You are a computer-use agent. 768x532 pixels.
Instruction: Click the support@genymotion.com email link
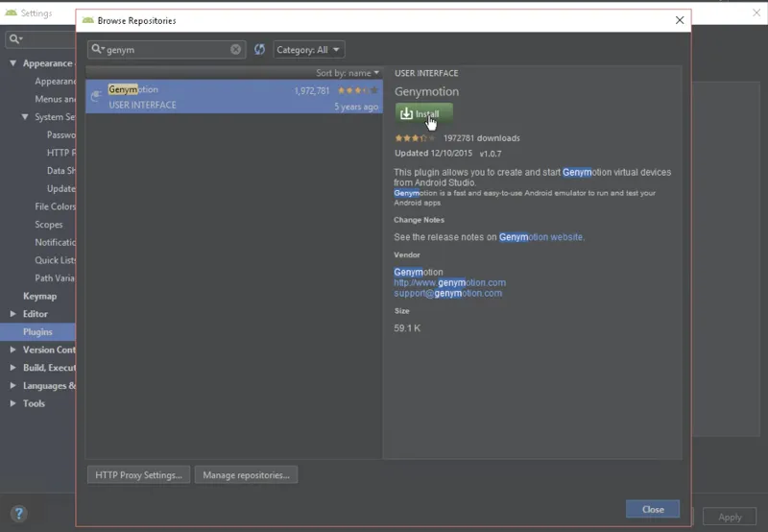point(447,294)
